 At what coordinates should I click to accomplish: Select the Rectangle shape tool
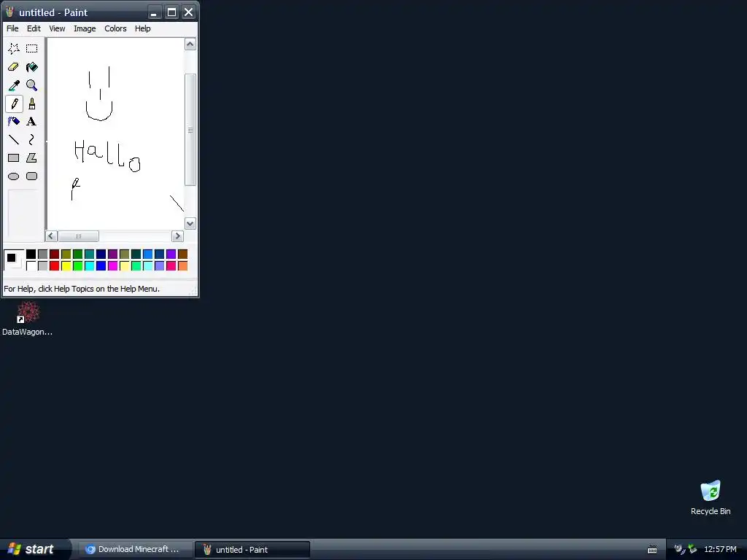pyautogui.click(x=14, y=158)
